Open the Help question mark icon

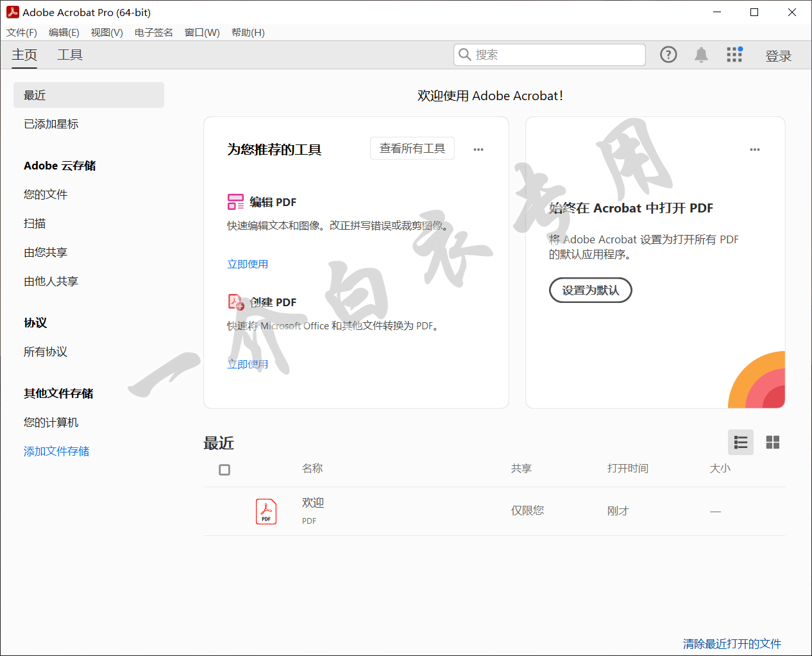click(x=668, y=55)
